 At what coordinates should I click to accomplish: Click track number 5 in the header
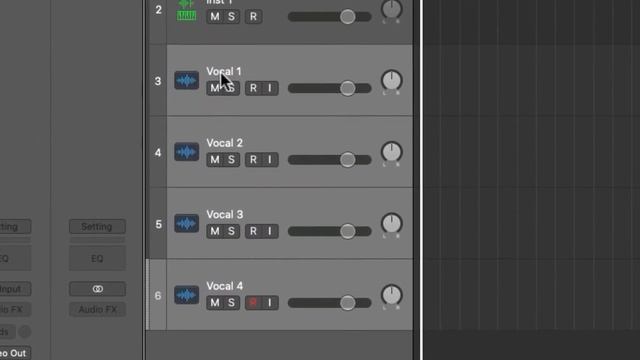click(158, 224)
